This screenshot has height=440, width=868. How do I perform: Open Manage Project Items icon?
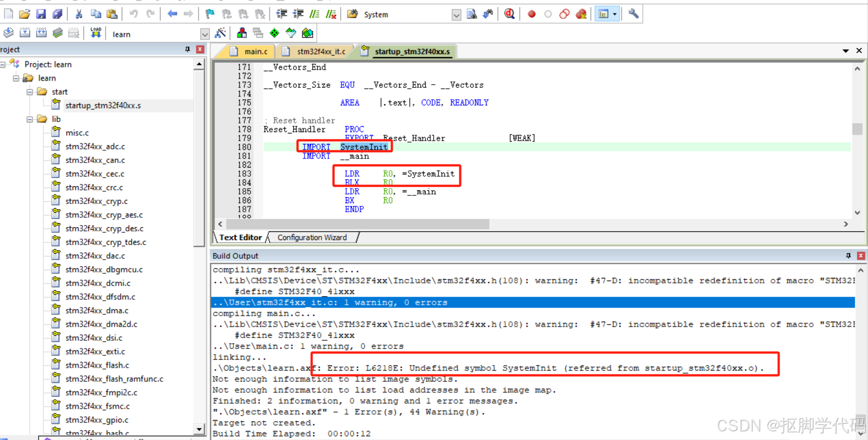point(241,33)
